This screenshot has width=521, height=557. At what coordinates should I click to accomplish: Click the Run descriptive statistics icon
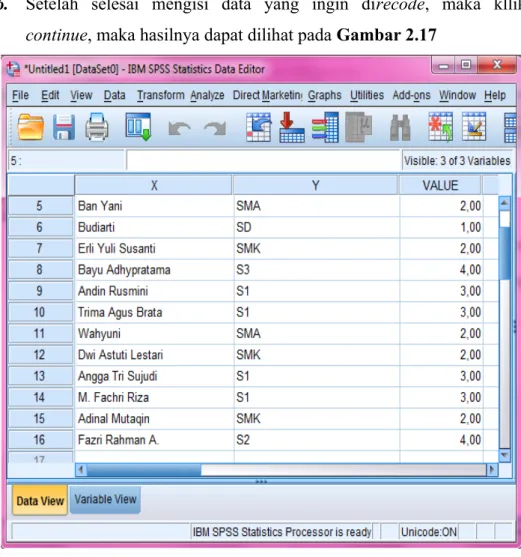tap(359, 127)
